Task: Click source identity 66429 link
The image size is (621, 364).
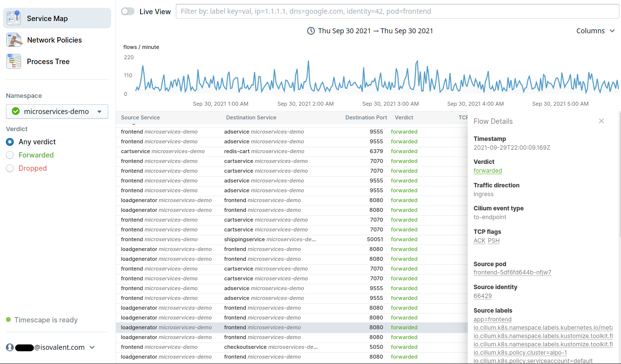Action: (482, 296)
